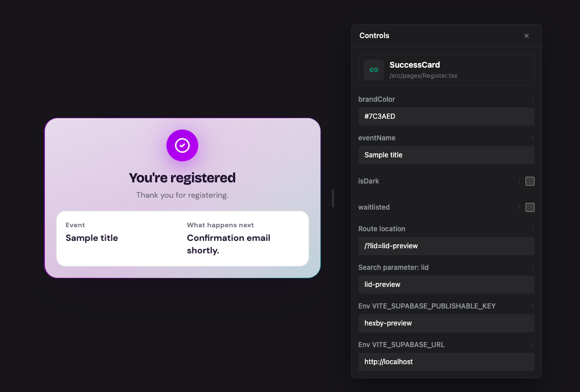This screenshot has width=580, height=392.
Task: Edit the VITE_SUPABASE_PUBLISHABLE_KEY field hexby-preview
Action: pos(446,323)
